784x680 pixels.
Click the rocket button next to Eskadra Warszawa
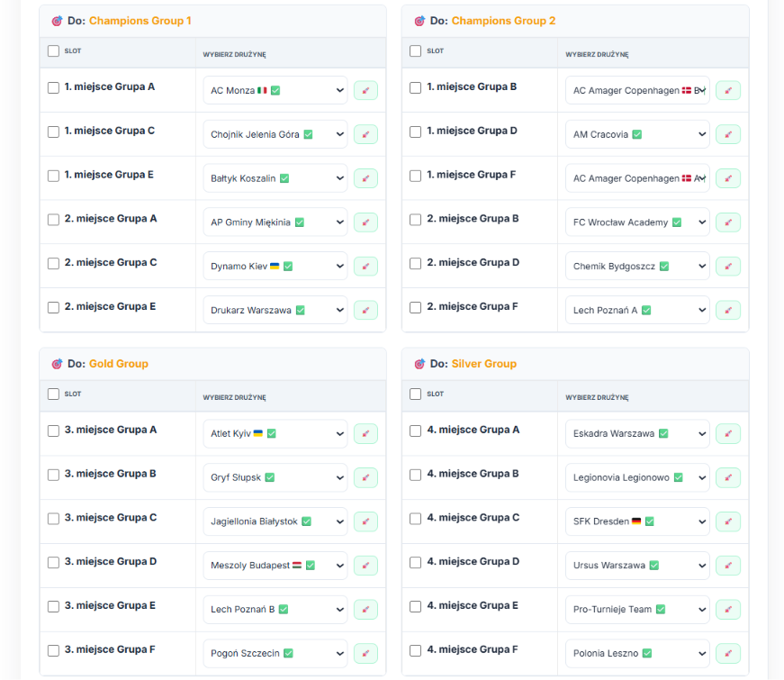[728, 434]
